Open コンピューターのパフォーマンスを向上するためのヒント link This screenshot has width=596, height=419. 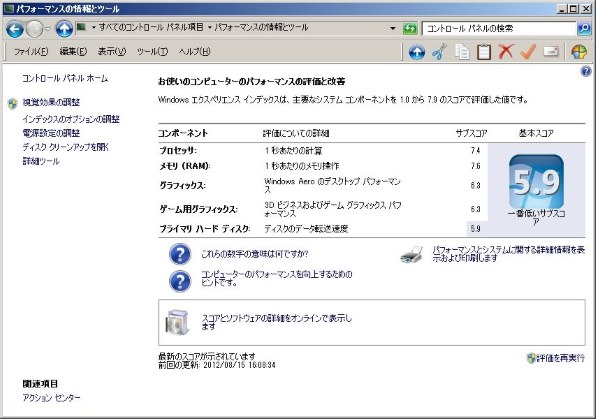(x=276, y=278)
